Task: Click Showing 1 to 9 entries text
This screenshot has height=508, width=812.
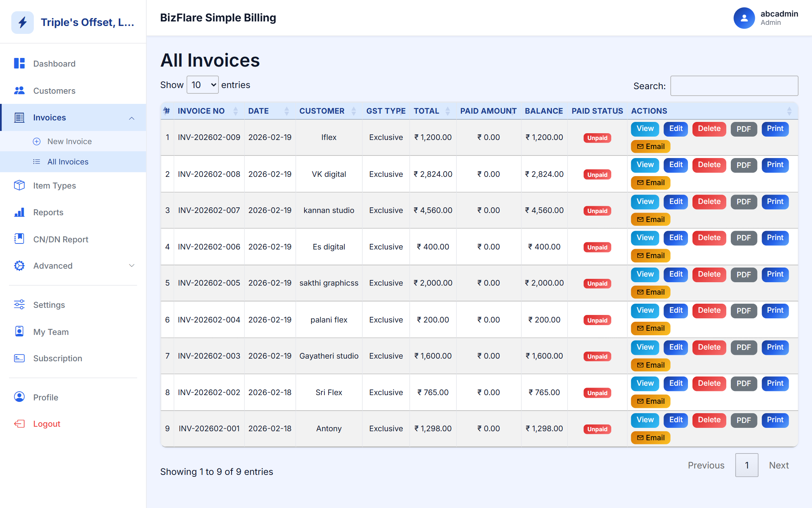Action: click(217, 471)
